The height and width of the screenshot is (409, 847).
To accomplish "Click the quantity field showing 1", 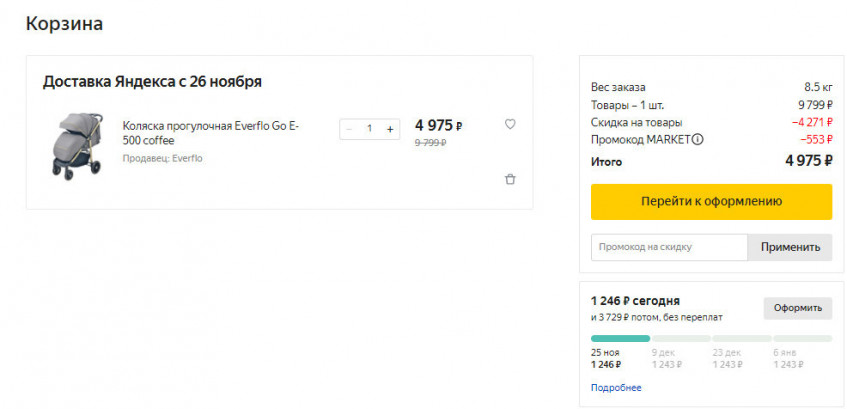I will pyautogui.click(x=369, y=129).
